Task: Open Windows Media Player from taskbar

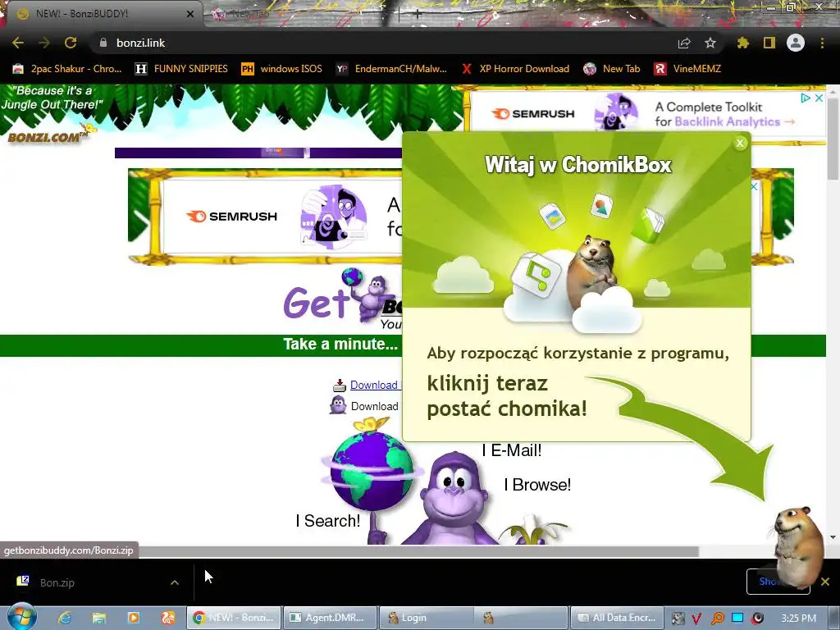Action: pos(134,618)
